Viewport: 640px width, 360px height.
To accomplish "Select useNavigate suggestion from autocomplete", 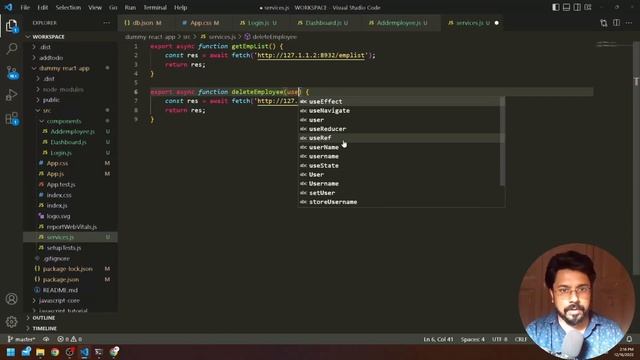I will coord(400,111).
